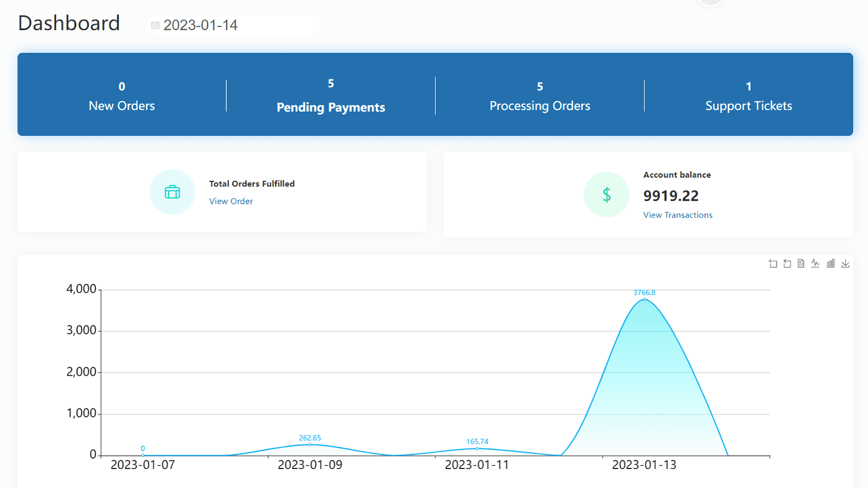The width and height of the screenshot is (868, 488).
Task: Select the Pending Payments section
Action: pos(330,97)
